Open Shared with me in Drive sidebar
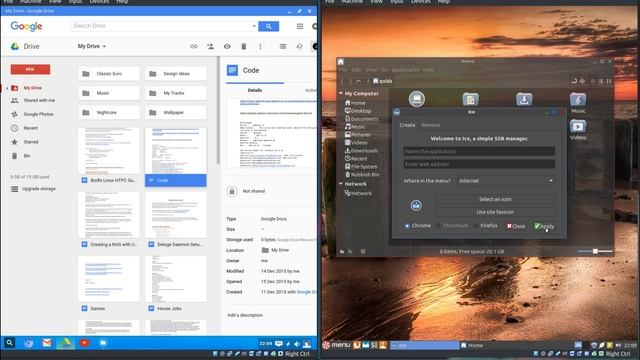The width and height of the screenshot is (640, 360). [x=39, y=100]
